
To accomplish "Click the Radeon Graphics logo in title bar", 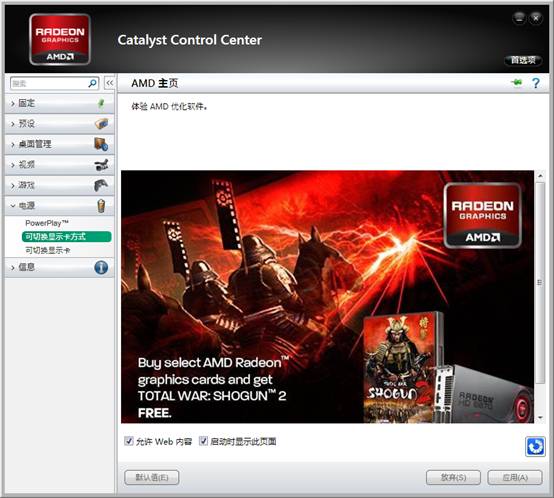I will [x=60, y=39].
